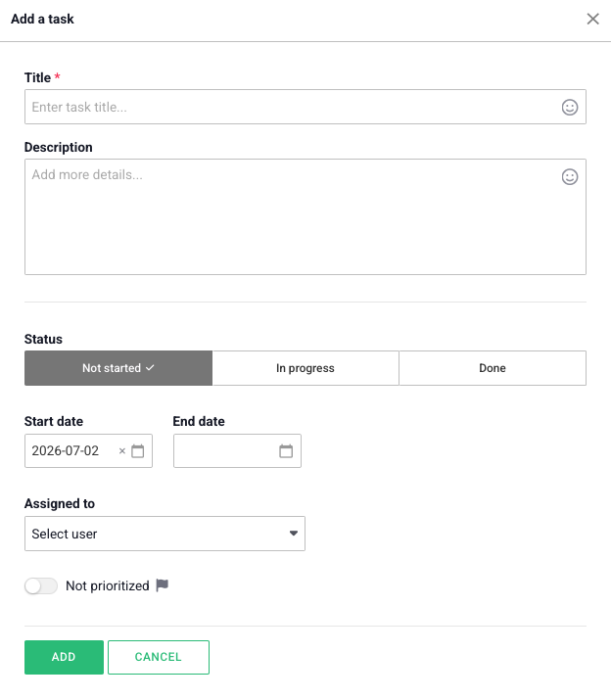Screen dimensions: 611x700
Task: Set status to Done
Action: [493, 368]
